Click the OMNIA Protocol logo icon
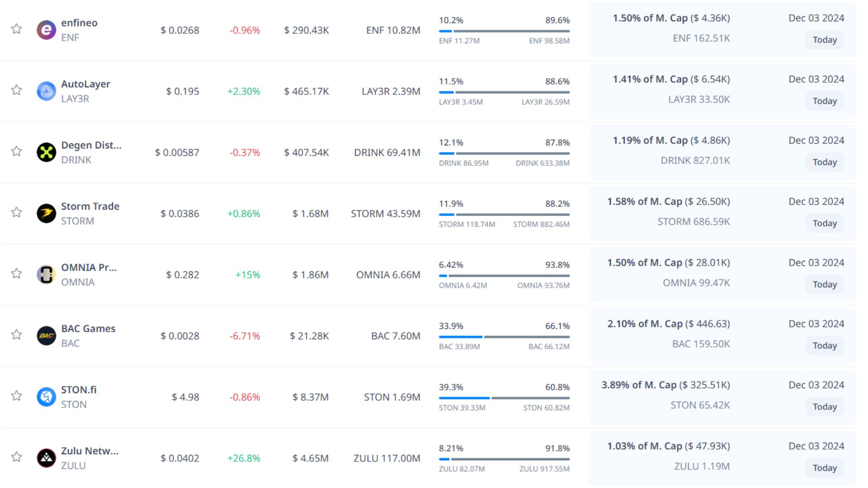 [x=46, y=275]
